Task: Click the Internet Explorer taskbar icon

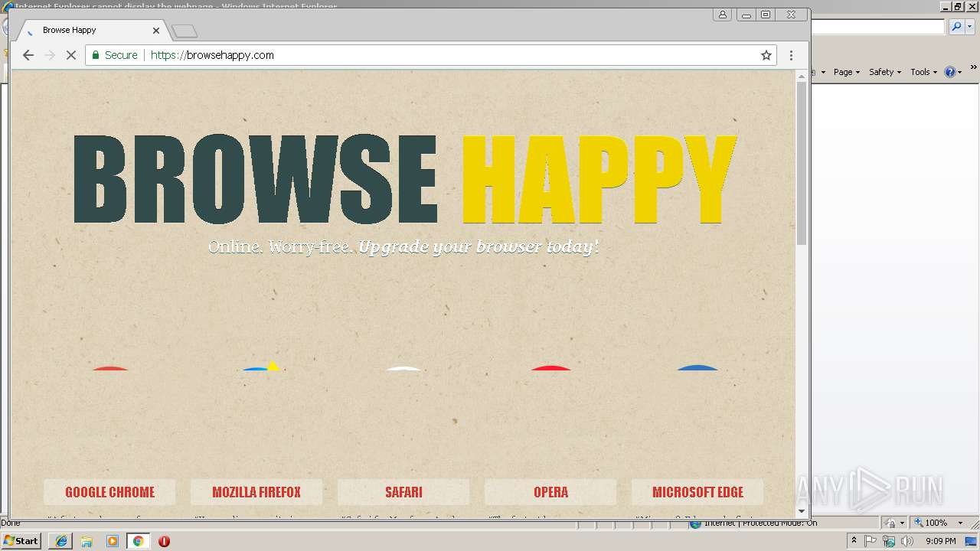Action: pyautogui.click(x=61, y=541)
